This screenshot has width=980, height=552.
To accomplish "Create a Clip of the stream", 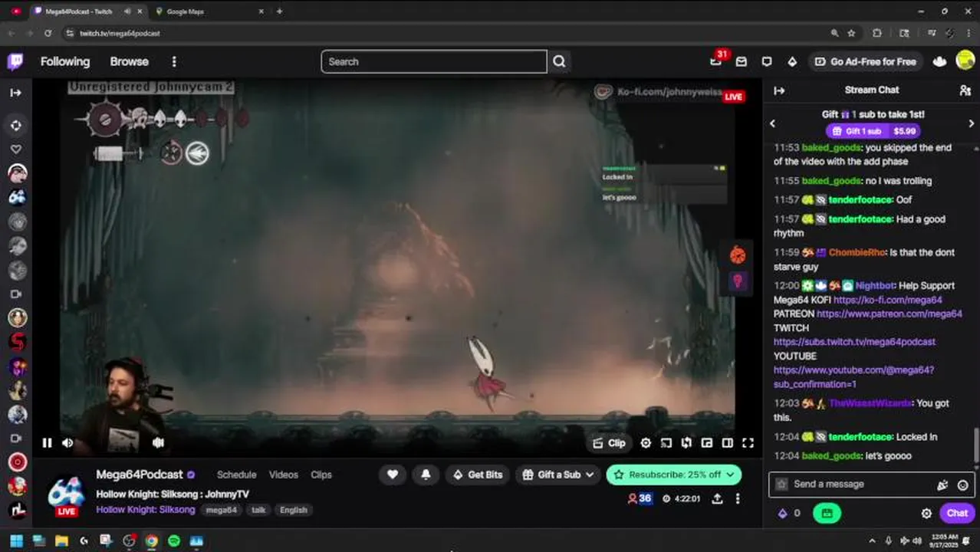I will (x=609, y=442).
